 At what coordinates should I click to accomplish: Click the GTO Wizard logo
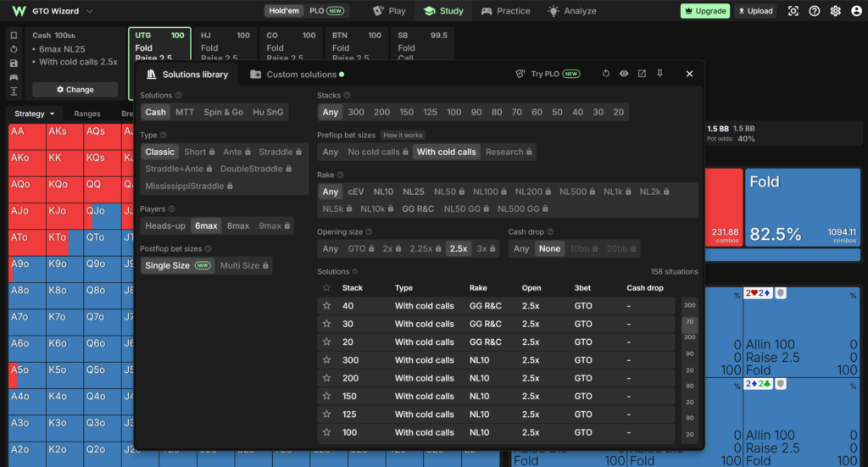[x=19, y=11]
